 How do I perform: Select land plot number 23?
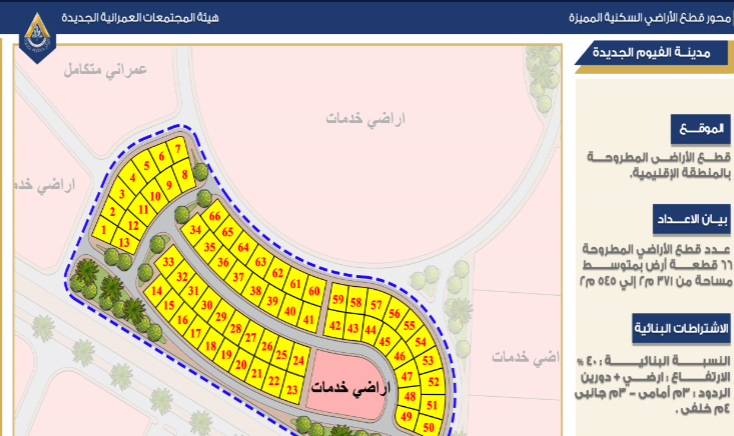click(x=291, y=388)
